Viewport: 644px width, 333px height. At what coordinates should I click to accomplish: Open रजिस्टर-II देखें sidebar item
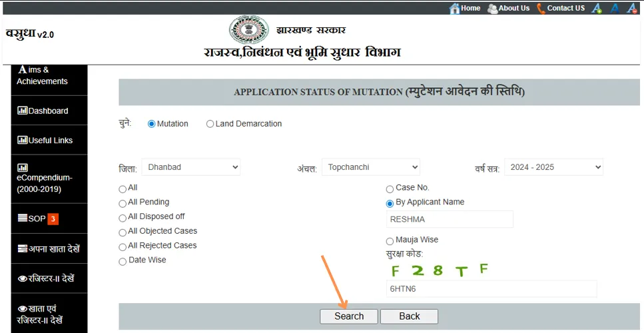49,278
